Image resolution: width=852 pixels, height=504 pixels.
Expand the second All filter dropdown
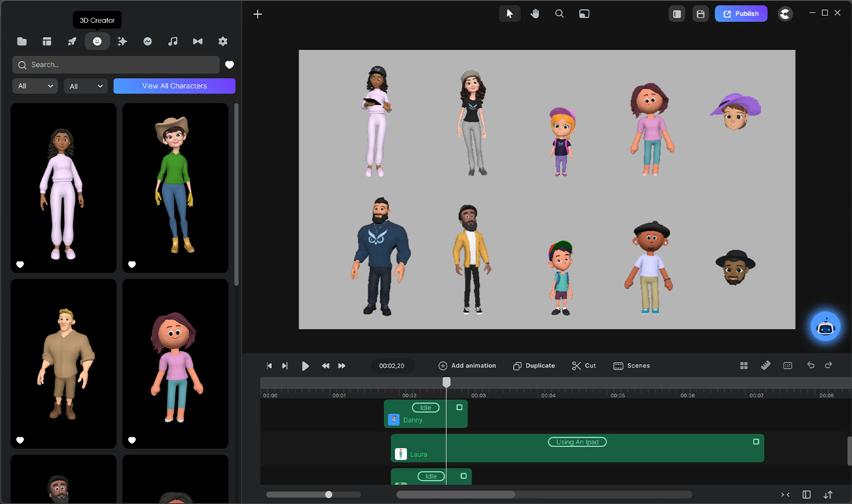tap(86, 86)
